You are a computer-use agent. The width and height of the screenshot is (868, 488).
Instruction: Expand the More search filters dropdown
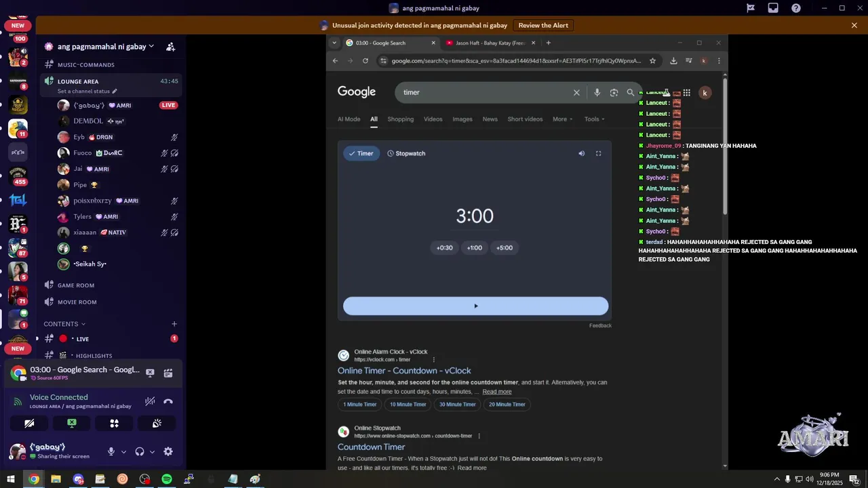click(x=562, y=119)
